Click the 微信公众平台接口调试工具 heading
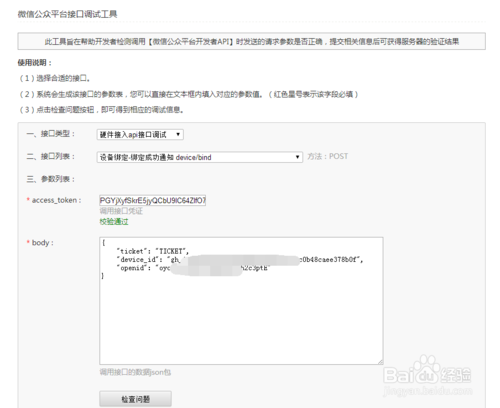The height and width of the screenshot is (408, 500). [67, 14]
